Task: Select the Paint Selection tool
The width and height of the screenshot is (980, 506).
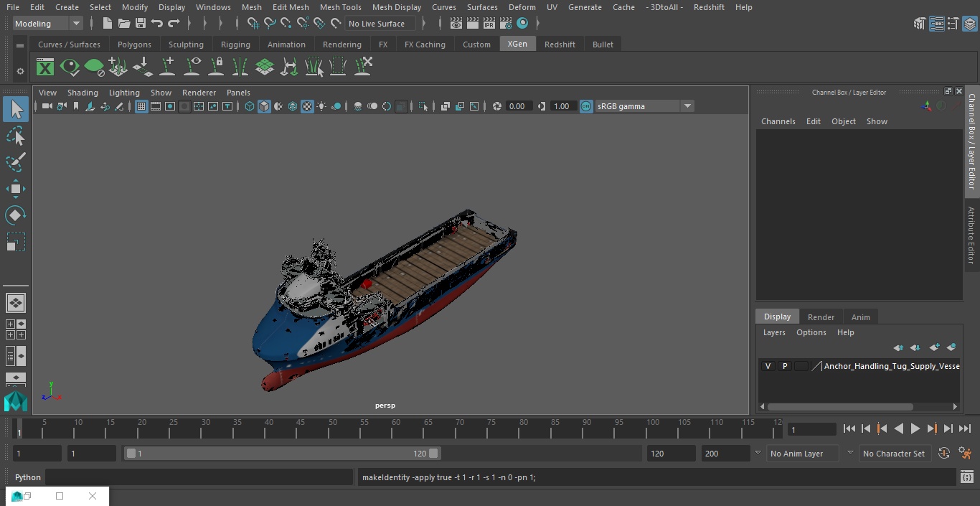Action: pos(15,162)
